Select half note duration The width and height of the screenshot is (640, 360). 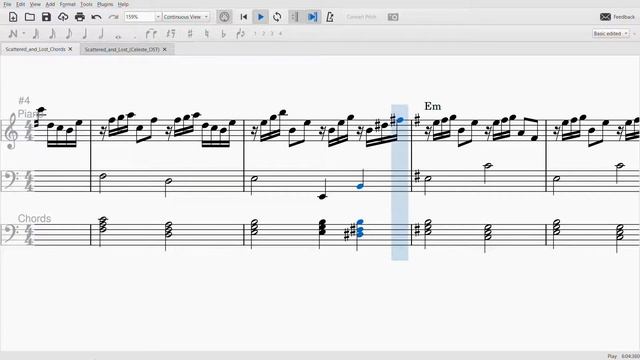pyautogui.click(x=101, y=34)
